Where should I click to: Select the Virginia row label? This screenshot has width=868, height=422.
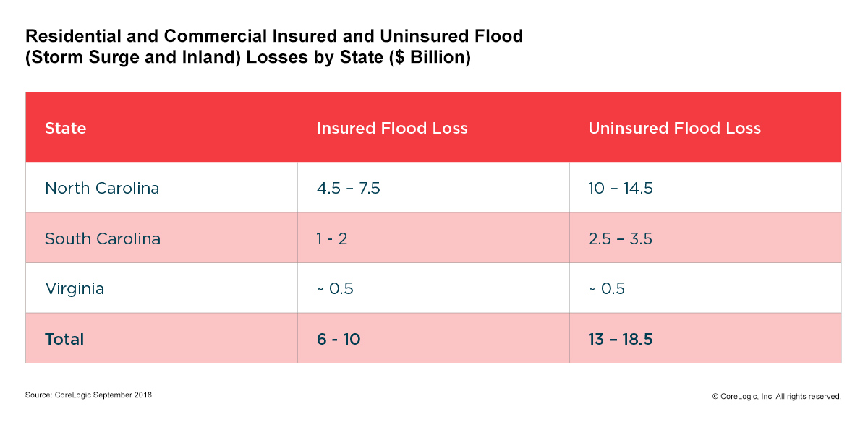75,289
